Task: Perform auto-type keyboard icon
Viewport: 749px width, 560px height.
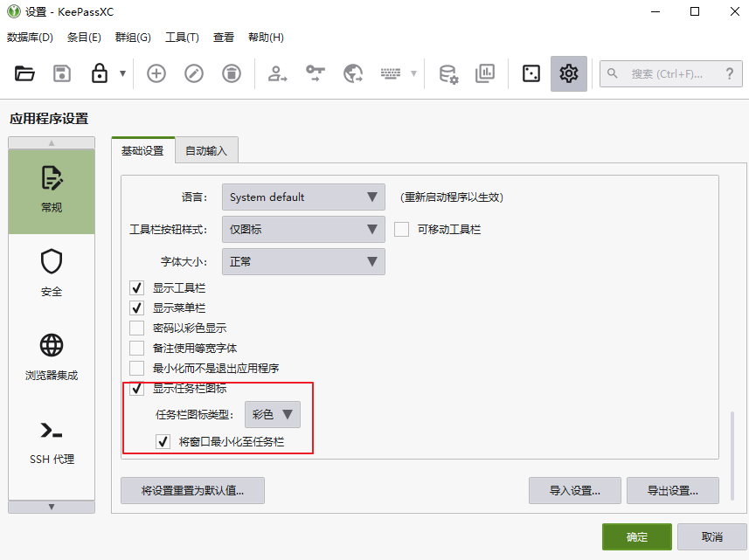Action: pos(391,73)
